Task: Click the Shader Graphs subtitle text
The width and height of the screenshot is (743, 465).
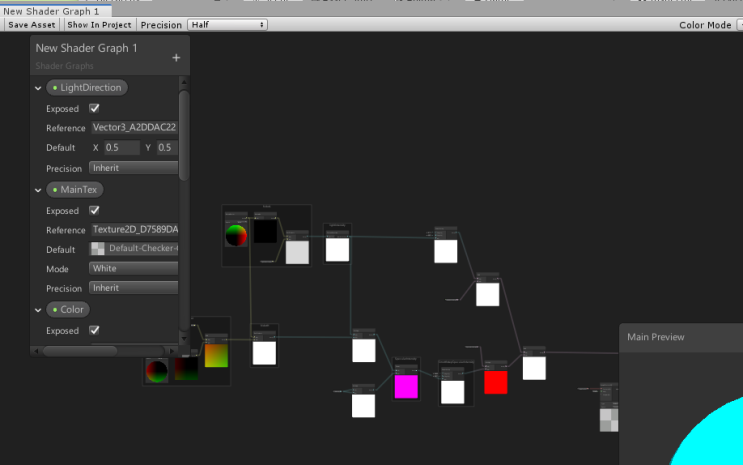Action: [64, 66]
